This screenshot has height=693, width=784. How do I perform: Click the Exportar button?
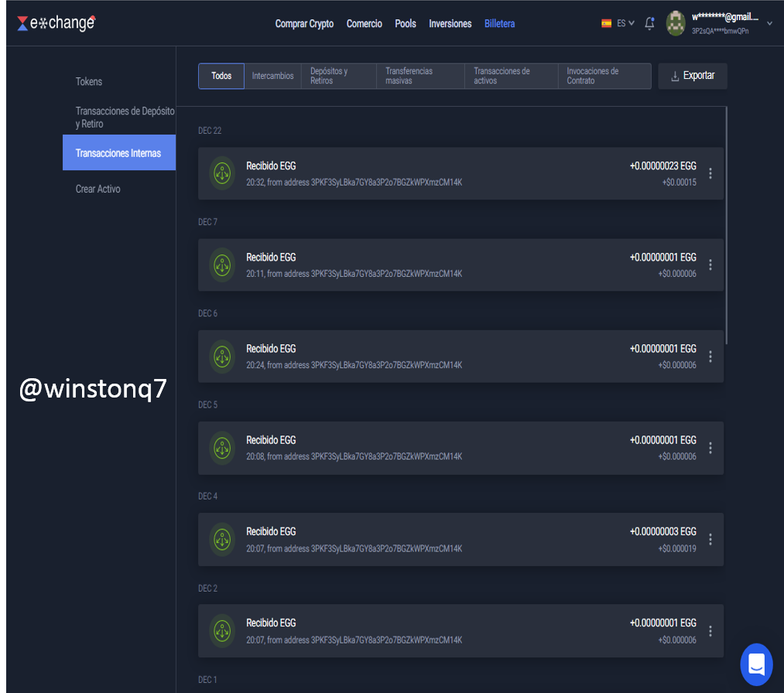pyautogui.click(x=693, y=76)
